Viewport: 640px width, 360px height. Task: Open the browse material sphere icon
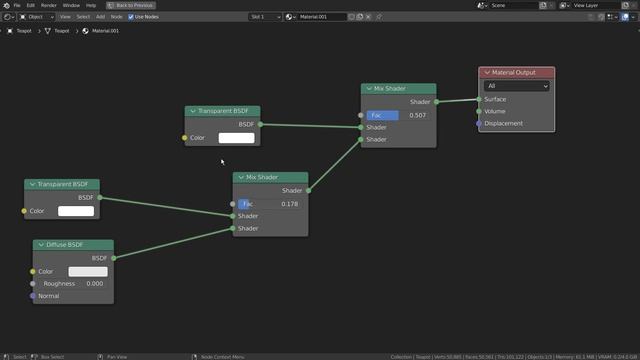(x=291, y=17)
